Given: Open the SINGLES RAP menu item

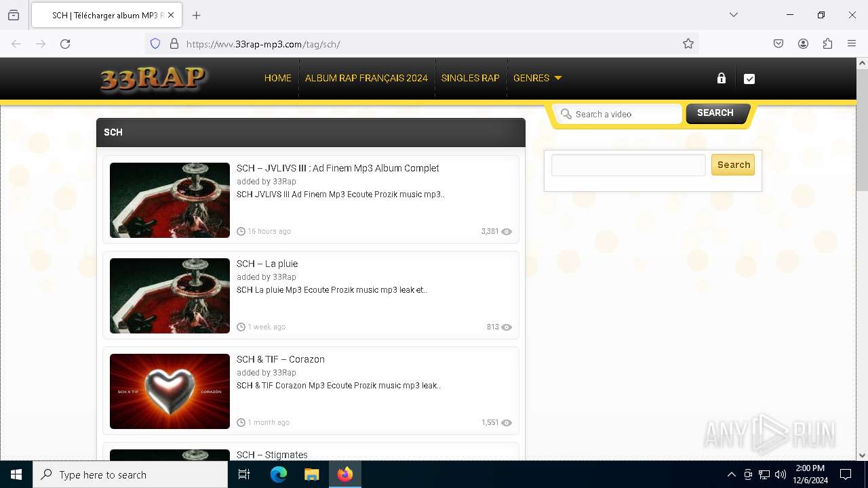Looking at the screenshot, I should pyautogui.click(x=470, y=78).
